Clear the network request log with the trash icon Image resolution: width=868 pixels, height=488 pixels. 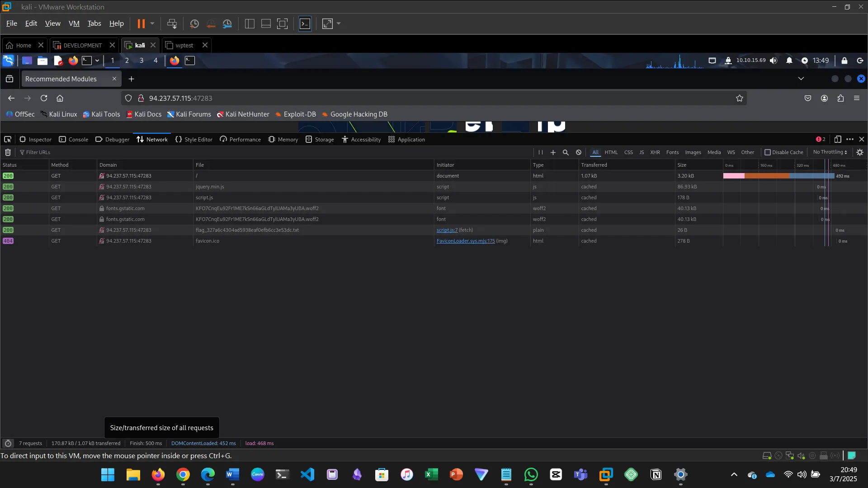pos(8,152)
